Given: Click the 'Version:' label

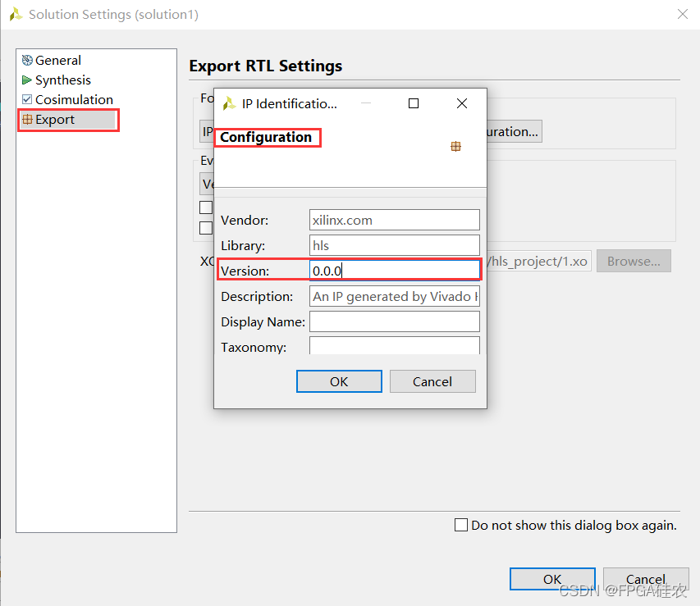Looking at the screenshot, I should tap(245, 271).
